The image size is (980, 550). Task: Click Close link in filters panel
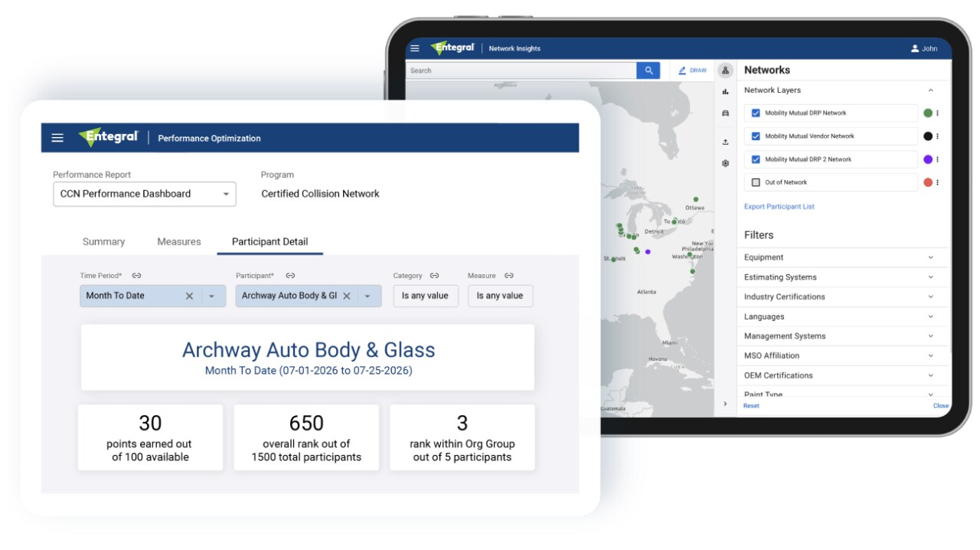pos(941,406)
